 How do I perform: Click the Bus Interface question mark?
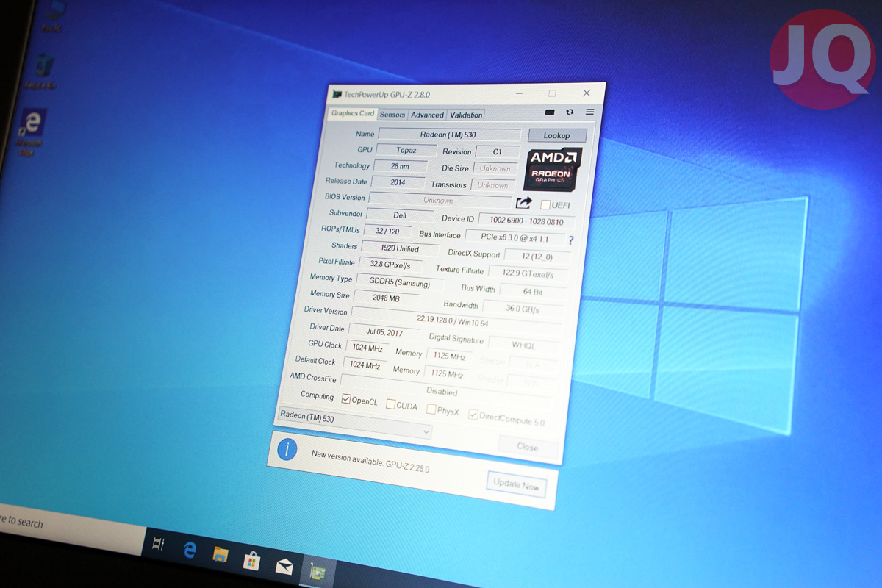click(x=570, y=240)
